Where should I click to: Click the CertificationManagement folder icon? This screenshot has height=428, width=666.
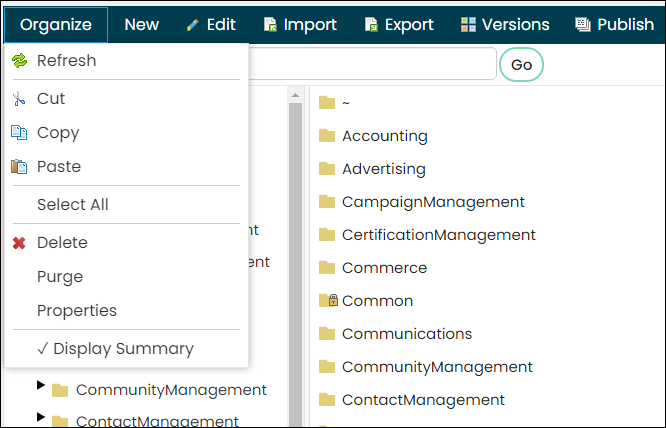(327, 234)
